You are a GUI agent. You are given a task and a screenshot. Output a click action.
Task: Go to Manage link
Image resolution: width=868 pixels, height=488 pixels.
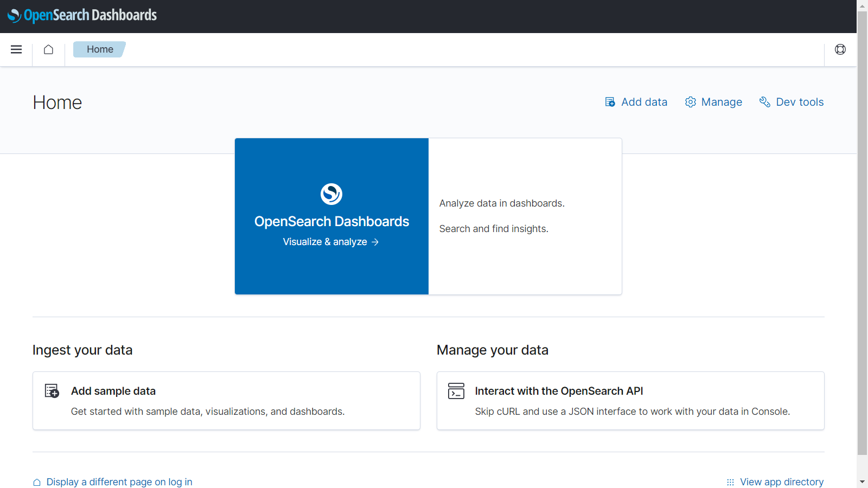point(721,102)
